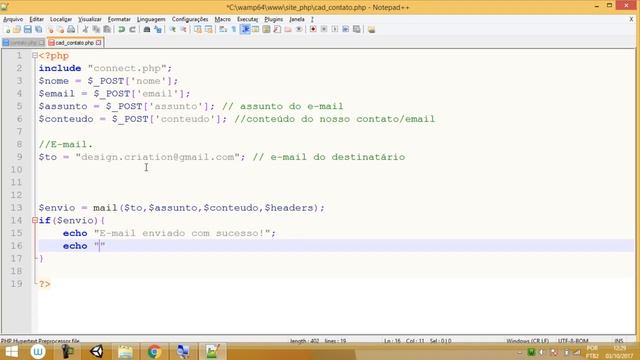Open the Arquivo menu

click(13, 19)
